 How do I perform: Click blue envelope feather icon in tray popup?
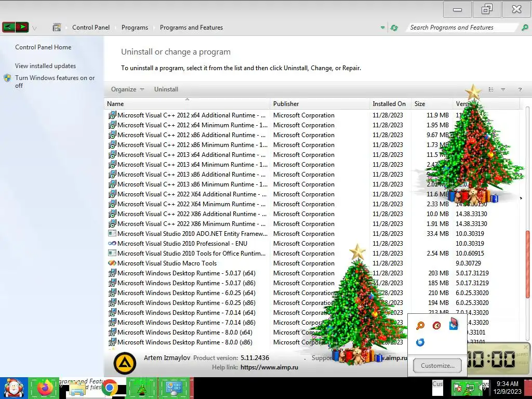point(453,324)
